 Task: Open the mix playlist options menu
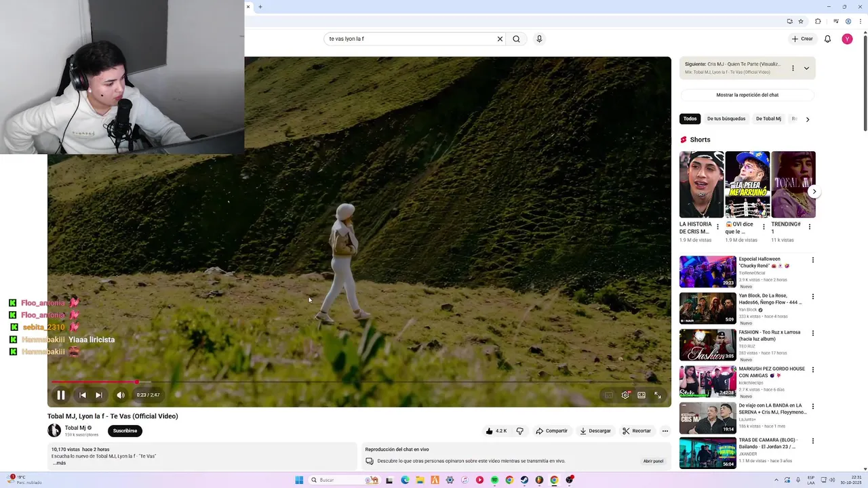[x=793, y=68]
